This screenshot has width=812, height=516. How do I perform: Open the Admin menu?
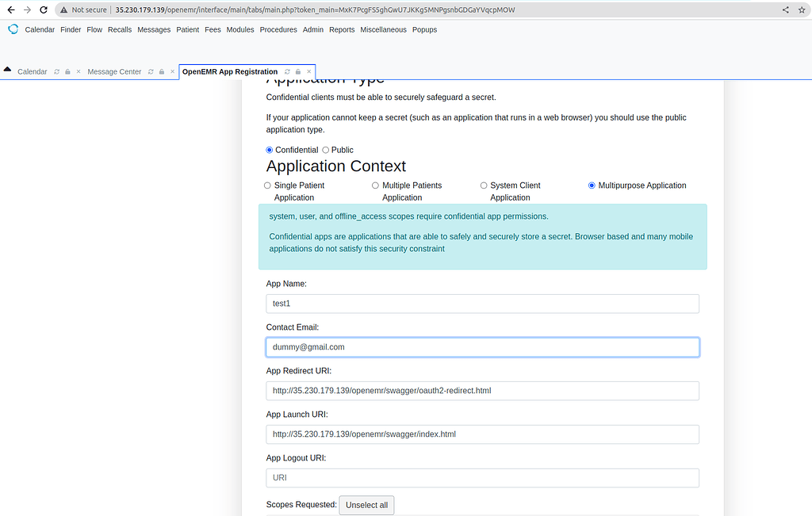[312, 29]
